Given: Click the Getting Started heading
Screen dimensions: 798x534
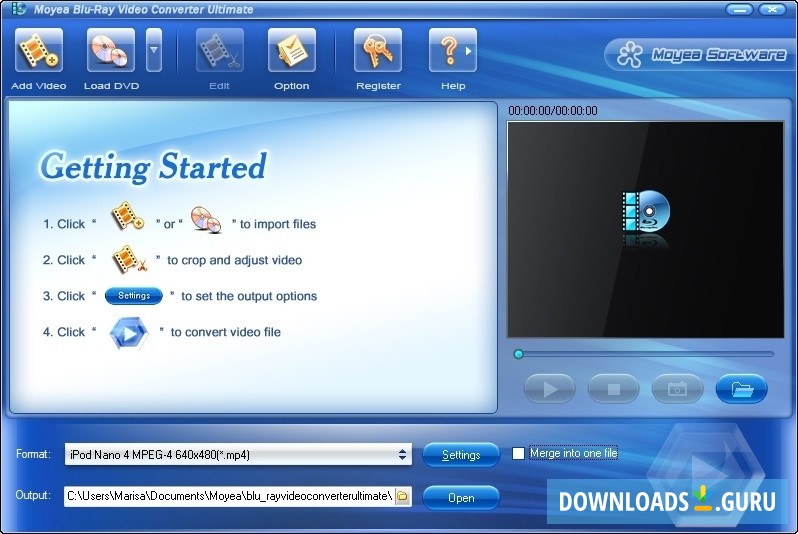Looking at the screenshot, I should coord(153,166).
